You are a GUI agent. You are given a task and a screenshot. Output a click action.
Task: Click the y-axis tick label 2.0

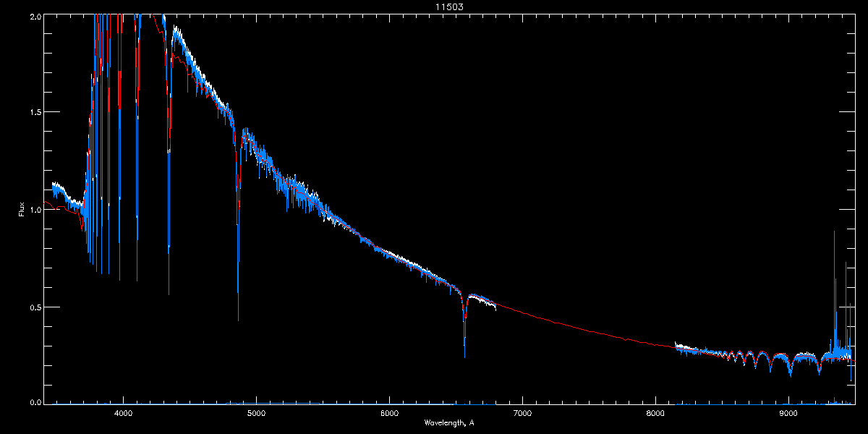pyautogui.click(x=35, y=17)
